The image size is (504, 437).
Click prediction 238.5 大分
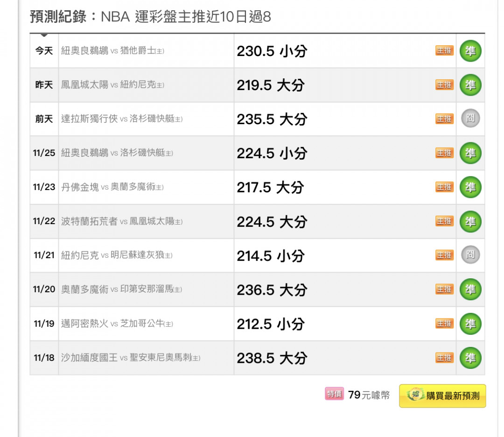pos(272,358)
